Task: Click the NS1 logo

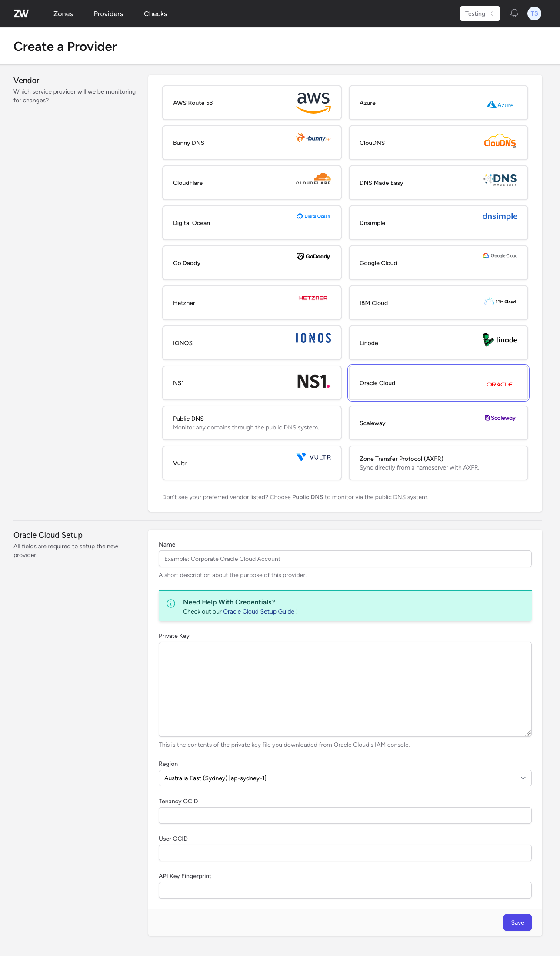Action: point(313,381)
